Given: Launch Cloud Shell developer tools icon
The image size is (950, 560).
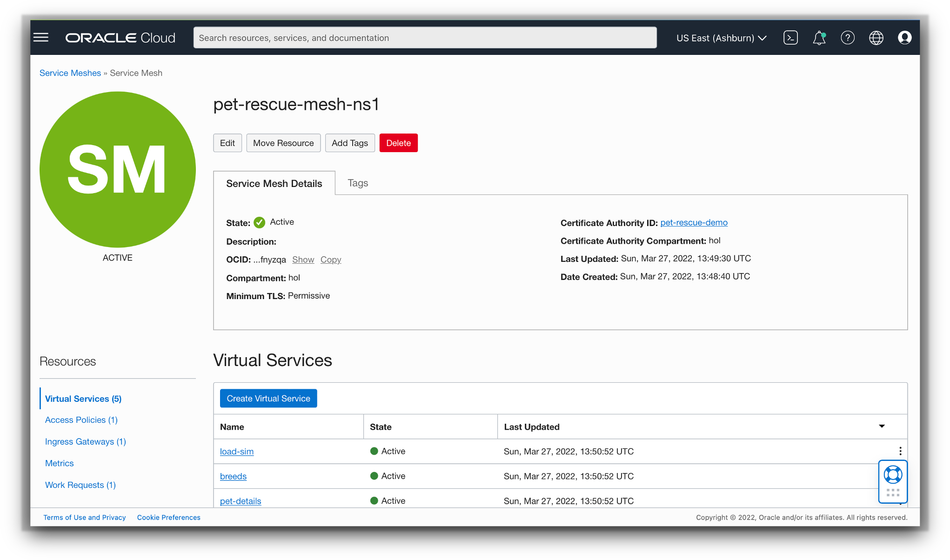Looking at the screenshot, I should pyautogui.click(x=790, y=38).
